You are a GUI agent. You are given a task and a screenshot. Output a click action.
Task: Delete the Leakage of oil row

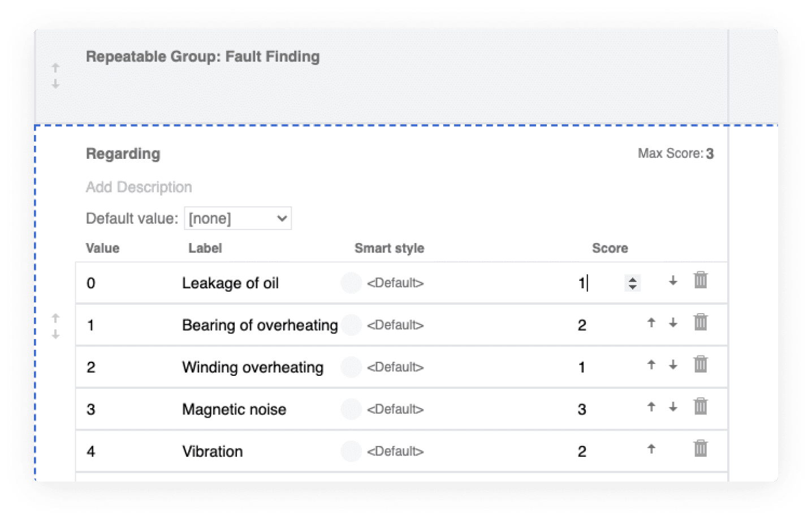click(x=700, y=280)
